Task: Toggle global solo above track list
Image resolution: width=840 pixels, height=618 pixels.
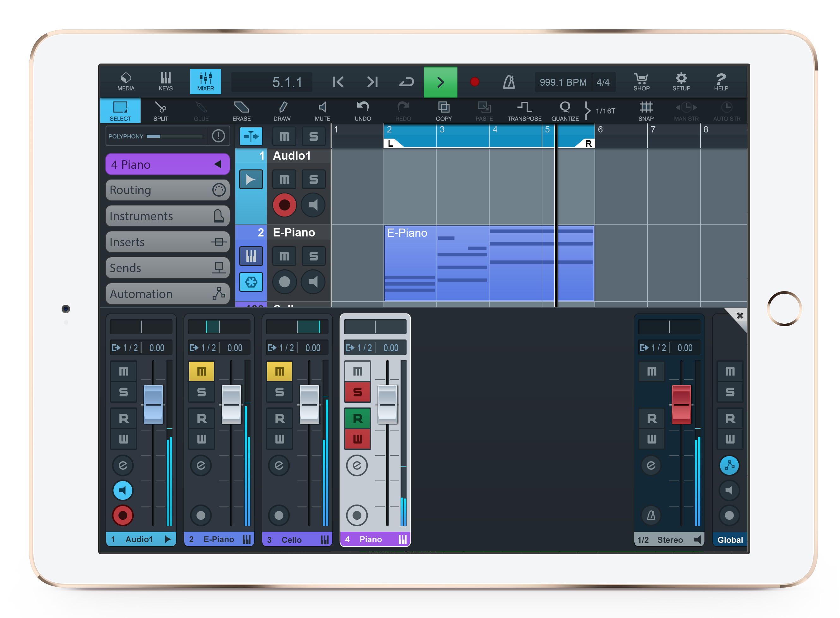Action: pos(313,136)
